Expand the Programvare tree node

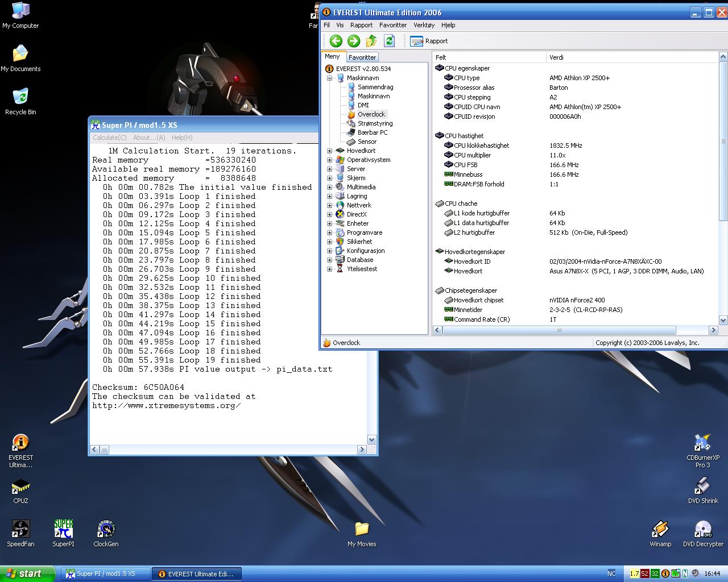(329, 232)
